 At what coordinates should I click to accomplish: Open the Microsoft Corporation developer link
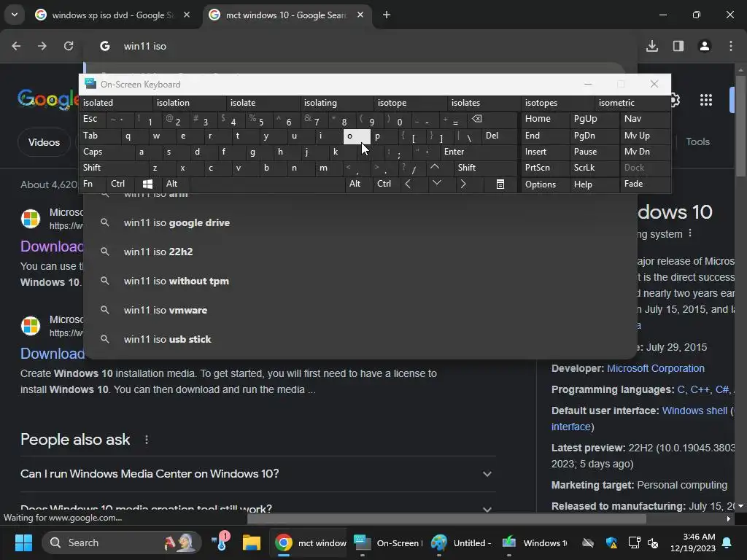coord(656,368)
